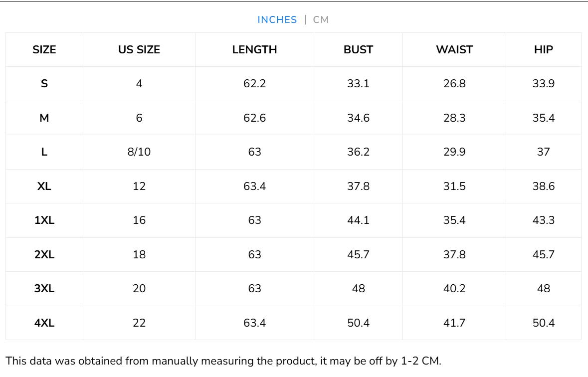The height and width of the screenshot is (377, 588).
Task: Click the 43.3 hip value
Action: (543, 220)
